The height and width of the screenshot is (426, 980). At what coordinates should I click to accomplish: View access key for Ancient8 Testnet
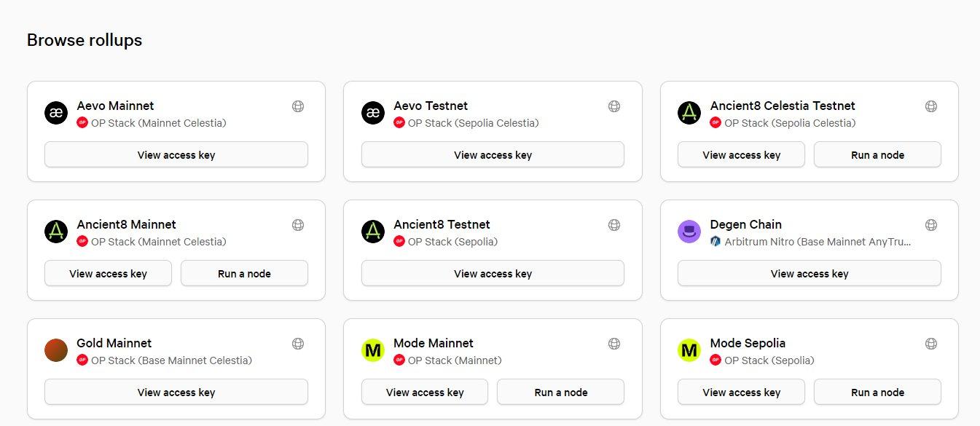[x=493, y=274]
